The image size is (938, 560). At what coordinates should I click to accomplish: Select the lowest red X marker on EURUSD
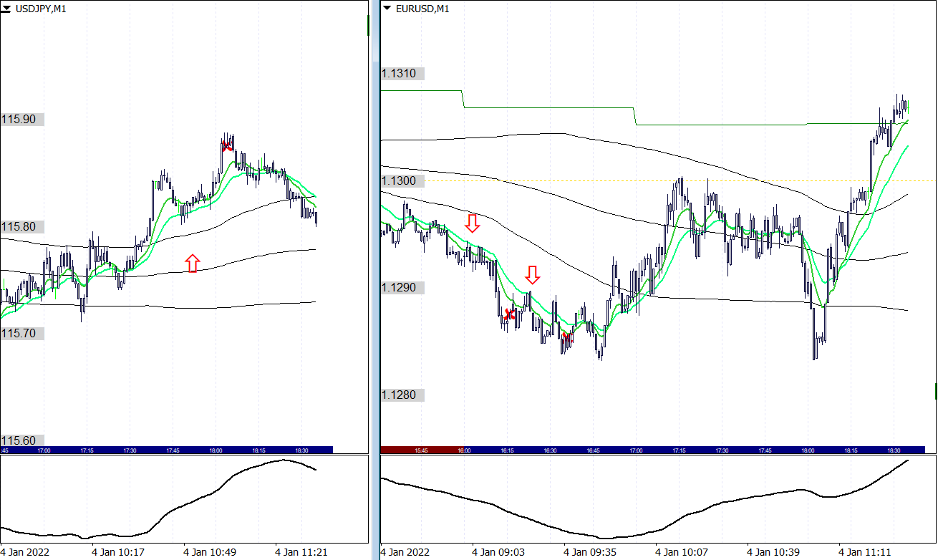[x=566, y=337]
